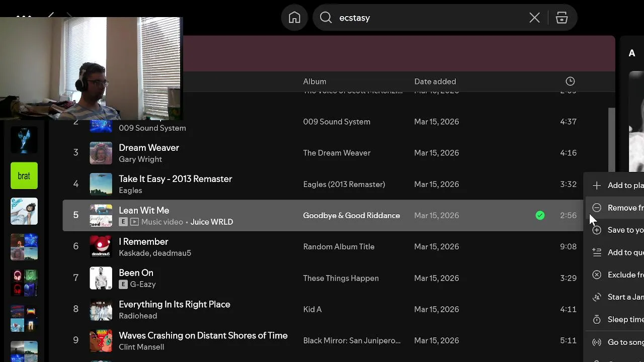644x362 pixels.
Task: Sort by the duration clock icon
Action: (570, 81)
